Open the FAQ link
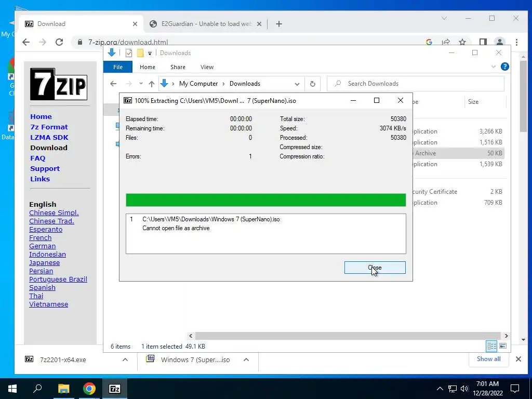Screen dimensions: 532x399 click(37, 158)
